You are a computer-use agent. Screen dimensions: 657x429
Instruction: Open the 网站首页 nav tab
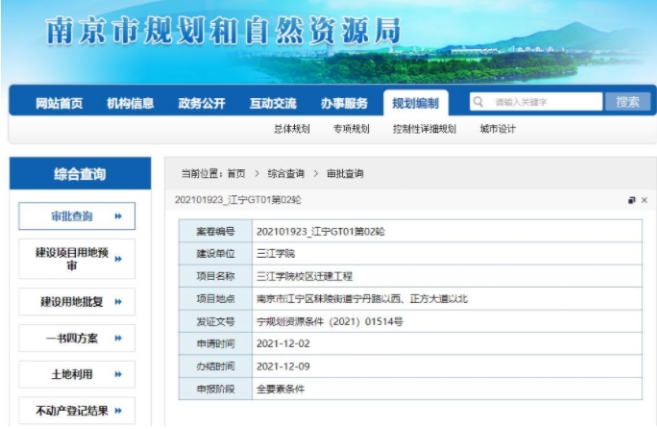point(58,103)
